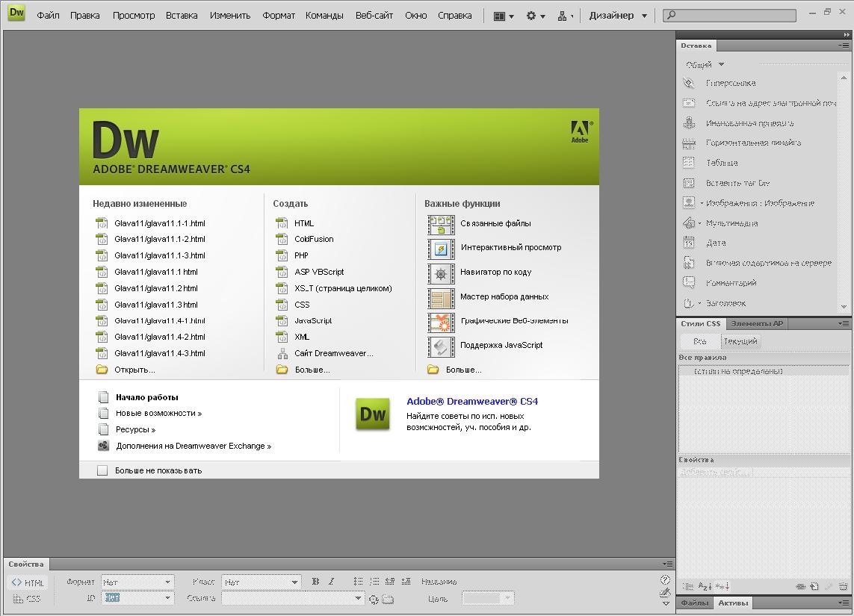Open recent file glava11.1-1.html
Image resolution: width=854 pixels, height=616 pixels.
160,223
